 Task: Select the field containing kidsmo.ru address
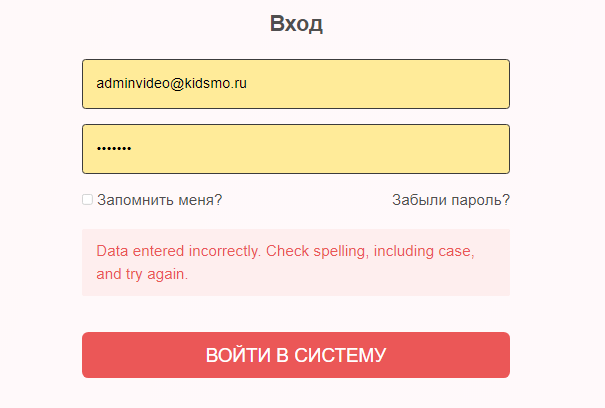coord(296,84)
